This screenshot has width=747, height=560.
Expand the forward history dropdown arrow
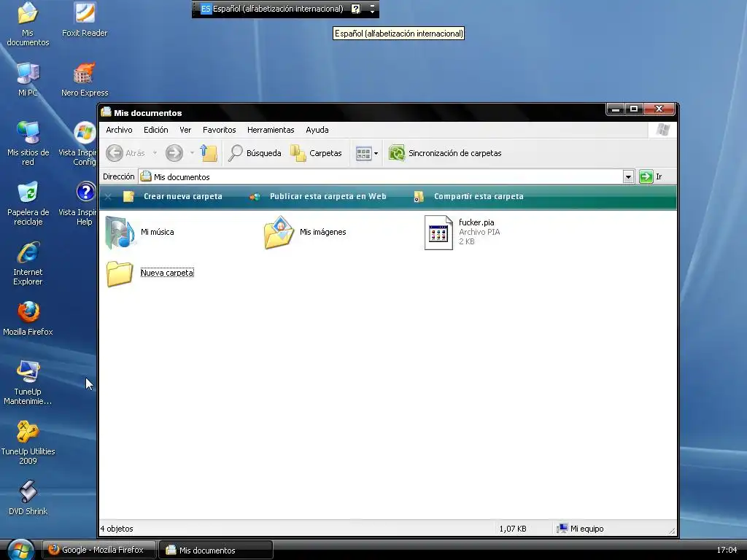[x=192, y=153]
